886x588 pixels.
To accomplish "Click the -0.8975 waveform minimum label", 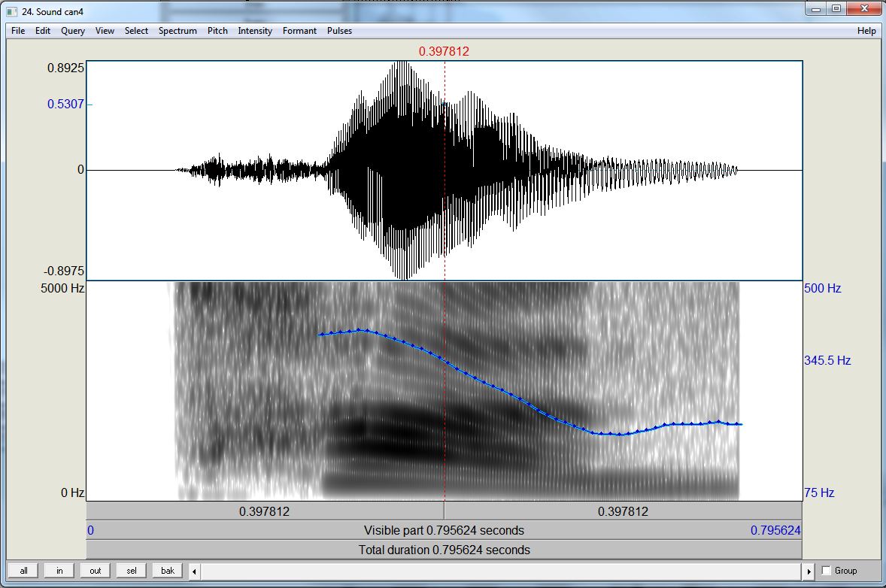I will pos(64,271).
